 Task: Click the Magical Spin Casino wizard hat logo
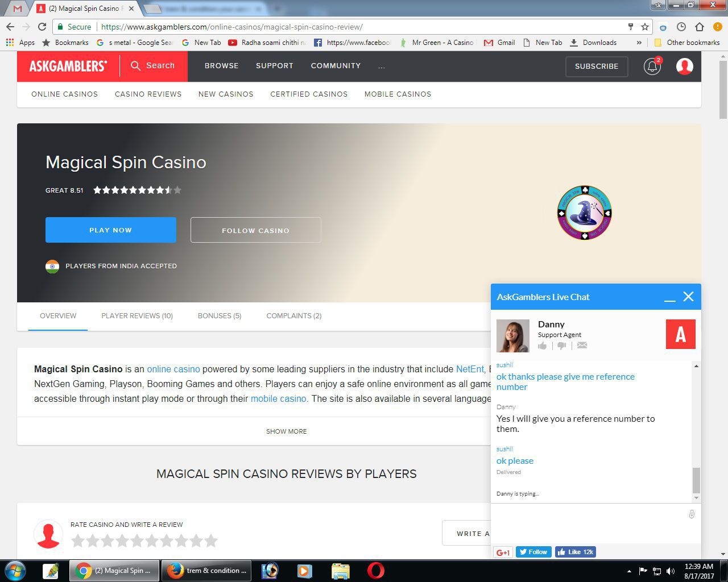coord(584,213)
